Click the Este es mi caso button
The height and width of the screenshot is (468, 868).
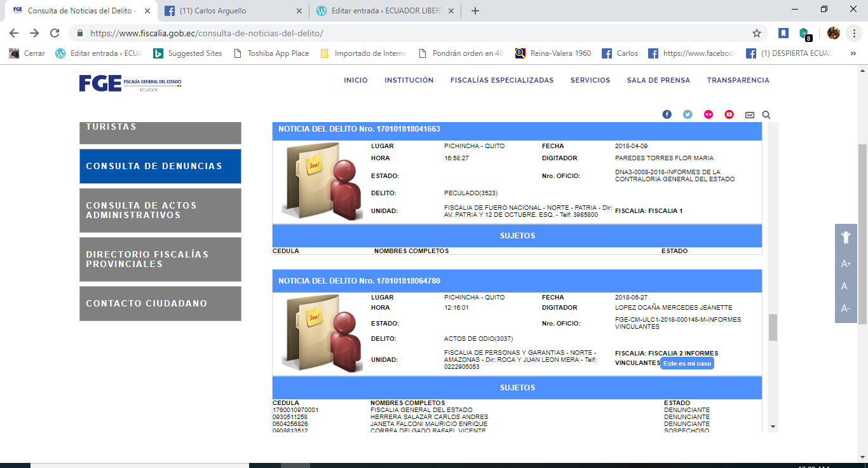(688, 363)
